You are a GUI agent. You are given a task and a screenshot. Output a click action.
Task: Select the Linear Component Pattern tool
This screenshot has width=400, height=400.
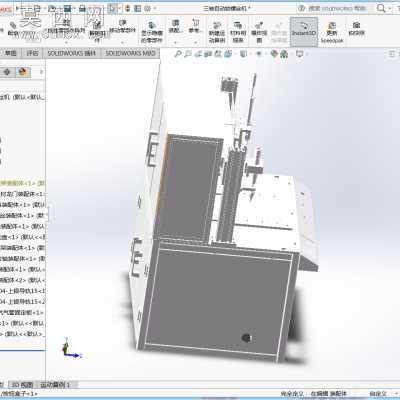point(66,27)
